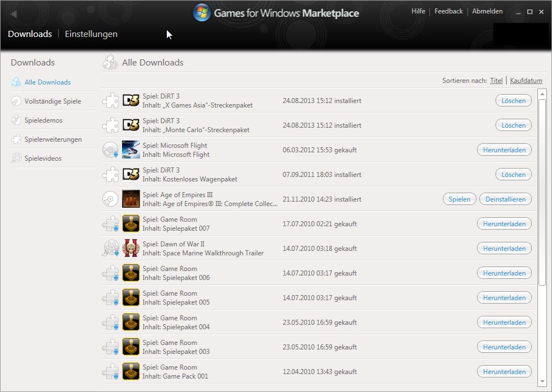This screenshot has width=552, height=392.
Task: Löschen the X Games Asia Streckenpaket
Action: [x=513, y=100]
